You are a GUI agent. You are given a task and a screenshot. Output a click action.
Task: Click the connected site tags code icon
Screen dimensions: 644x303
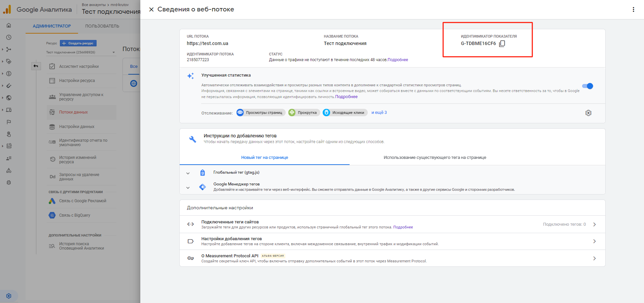[x=190, y=224]
